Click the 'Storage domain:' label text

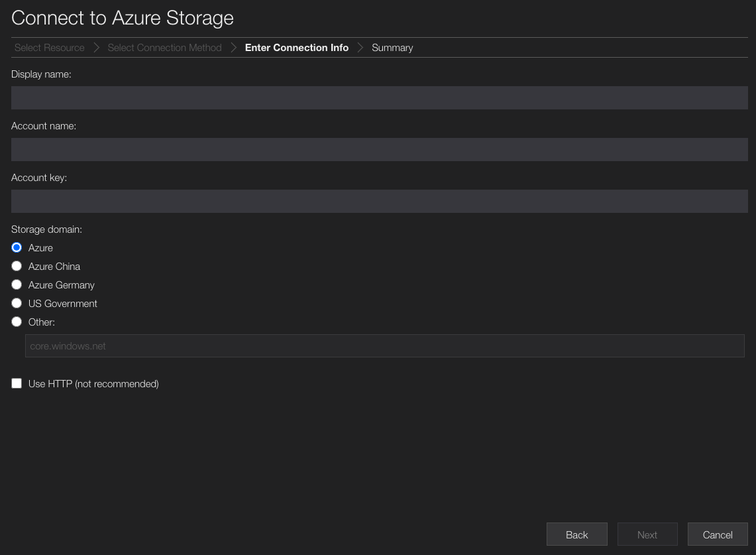46,229
